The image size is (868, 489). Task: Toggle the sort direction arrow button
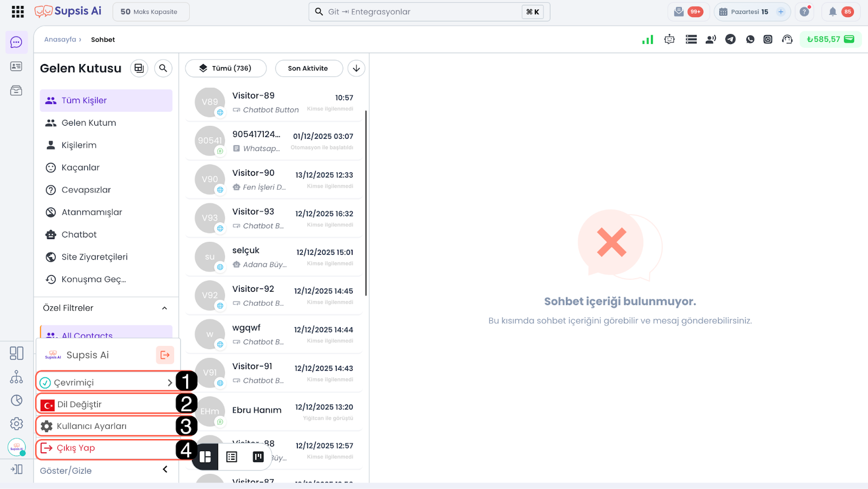[356, 68]
